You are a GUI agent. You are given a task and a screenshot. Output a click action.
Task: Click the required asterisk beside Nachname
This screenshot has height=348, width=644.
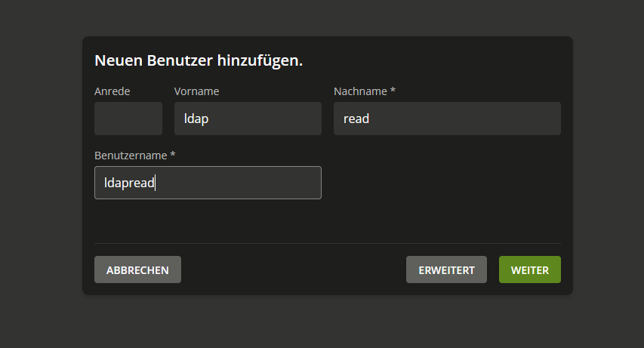pyautogui.click(x=393, y=91)
